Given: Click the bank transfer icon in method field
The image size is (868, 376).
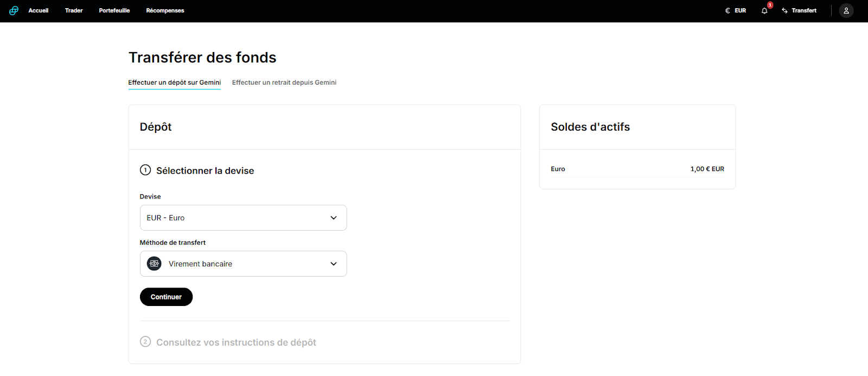Looking at the screenshot, I should pyautogui.click(x=155, y=264).
